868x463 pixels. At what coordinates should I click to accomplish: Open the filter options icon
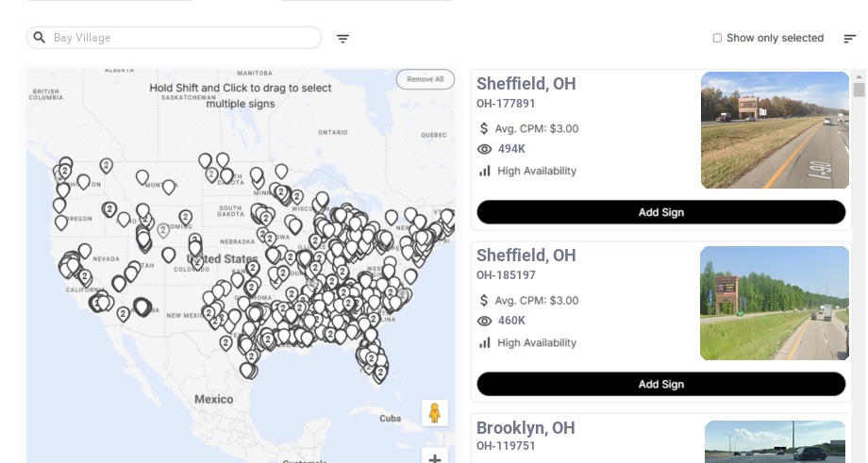point(342,39)
